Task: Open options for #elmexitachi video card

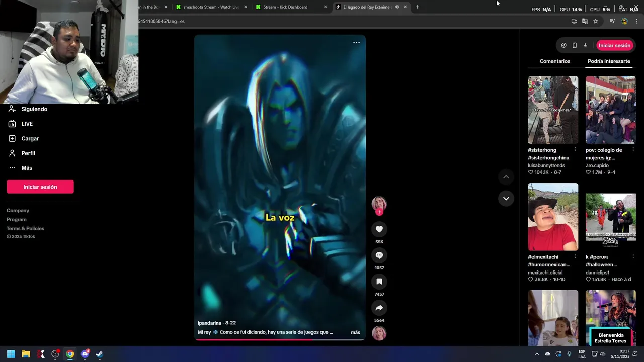Action: (x=576, y=256)
